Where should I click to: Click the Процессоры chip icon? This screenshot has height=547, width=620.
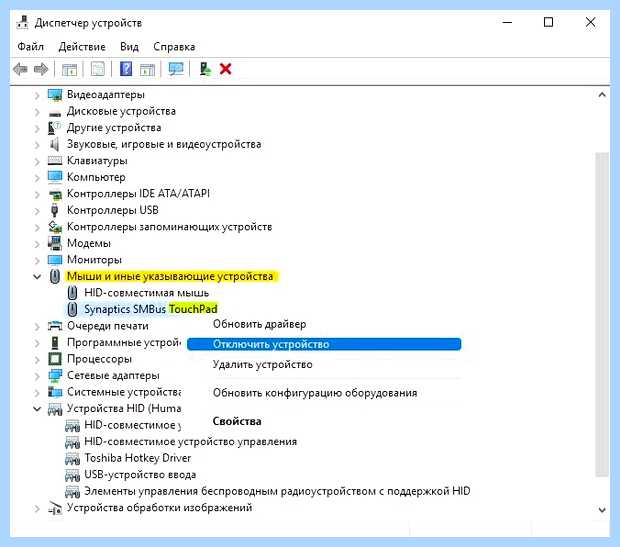(55, 359)
